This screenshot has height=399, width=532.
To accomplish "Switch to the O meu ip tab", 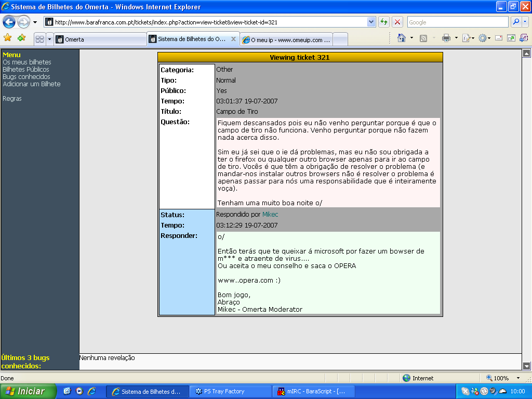I will (x=286, y=39).
